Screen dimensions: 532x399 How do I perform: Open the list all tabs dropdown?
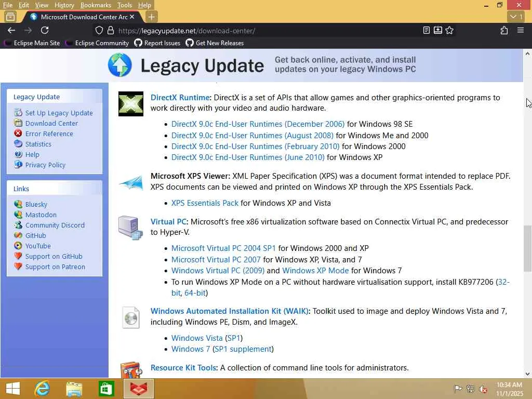coord(516,17)
